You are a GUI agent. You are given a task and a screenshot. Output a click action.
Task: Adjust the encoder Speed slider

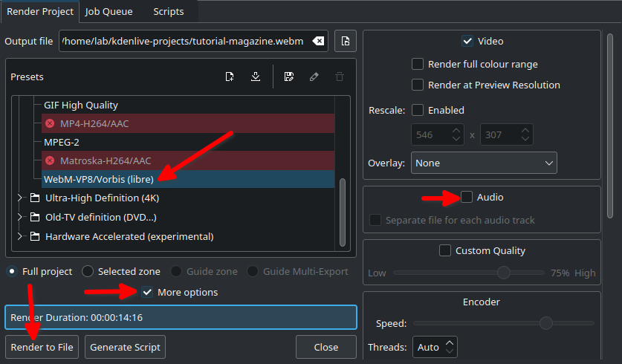click(x=546, y=323)
